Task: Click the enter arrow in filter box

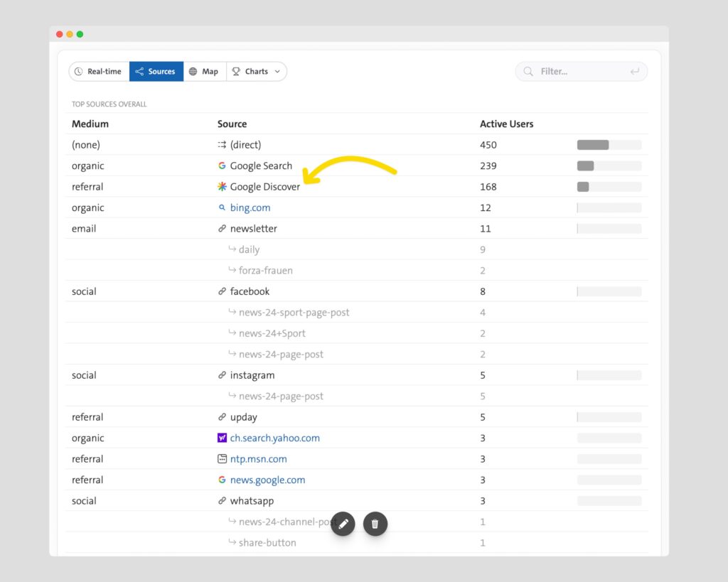Action: pos(634,72)
